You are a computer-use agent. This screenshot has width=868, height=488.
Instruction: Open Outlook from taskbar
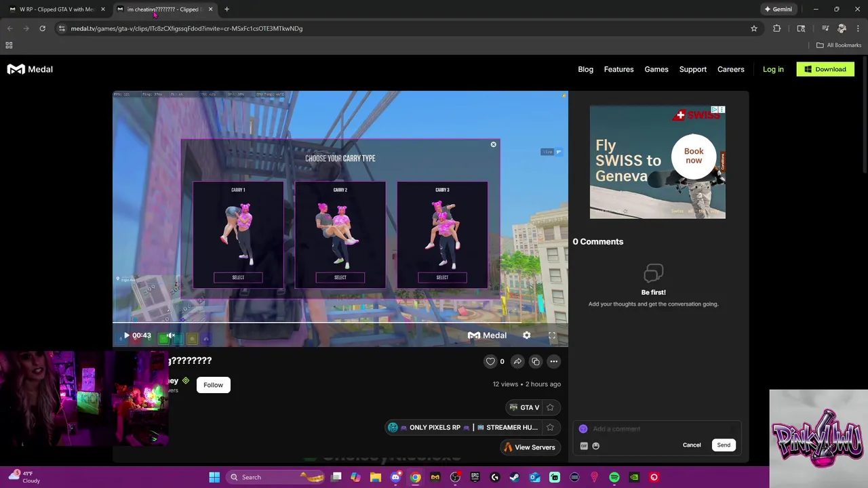tap(535, 477)
